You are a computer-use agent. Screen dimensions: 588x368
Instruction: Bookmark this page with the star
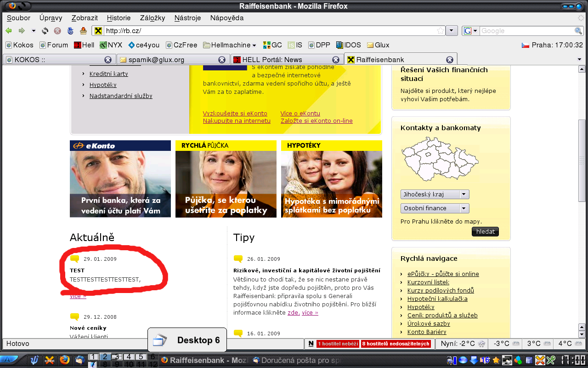click(x=441, y=31)
